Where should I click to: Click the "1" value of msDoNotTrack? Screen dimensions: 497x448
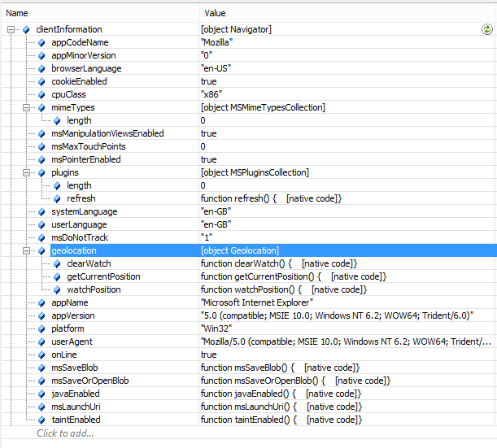207,237
